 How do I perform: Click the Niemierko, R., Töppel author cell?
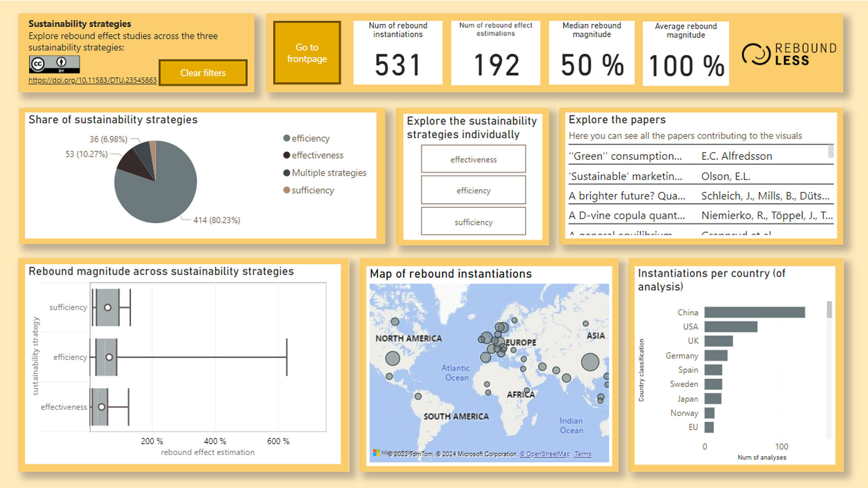coord(767,216)
